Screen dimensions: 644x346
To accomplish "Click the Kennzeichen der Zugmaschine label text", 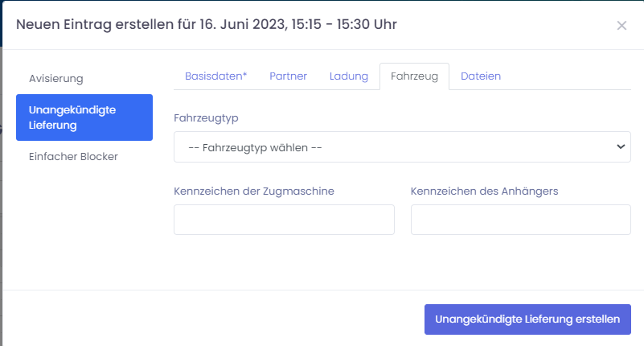I will (253, 191).
